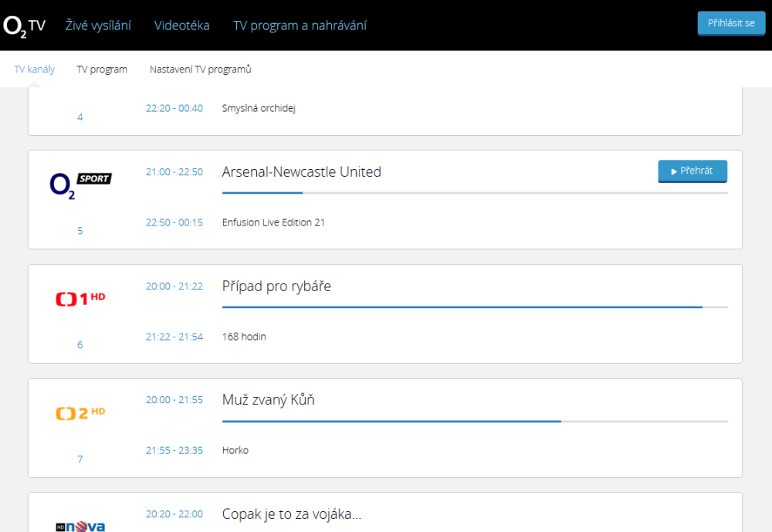Open Nastavení TV programů tab

click(x=201, y=69)
